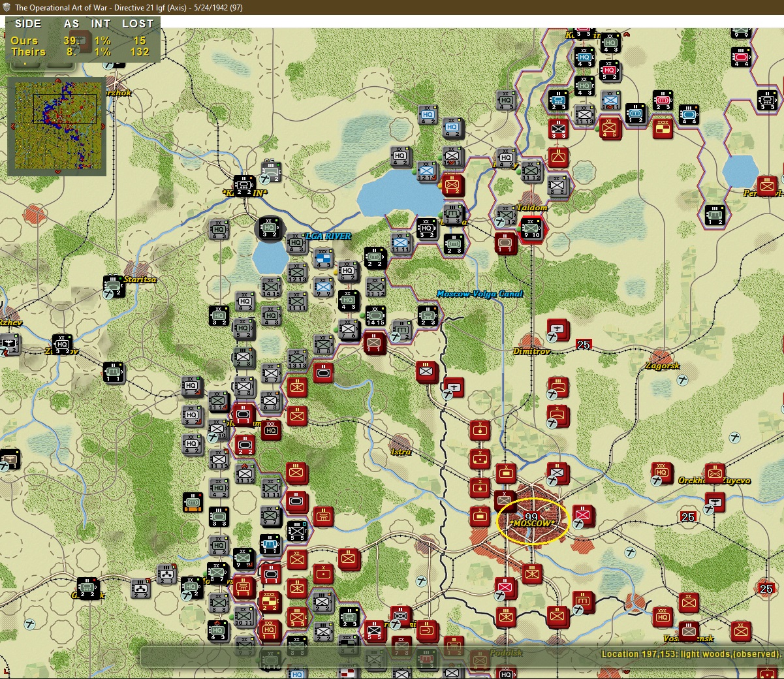Image resolution: width=784 pixels, height=679 pixels.
Task: Select the highlighted black HQ 3-2 unit
Action: coord(270,228)
